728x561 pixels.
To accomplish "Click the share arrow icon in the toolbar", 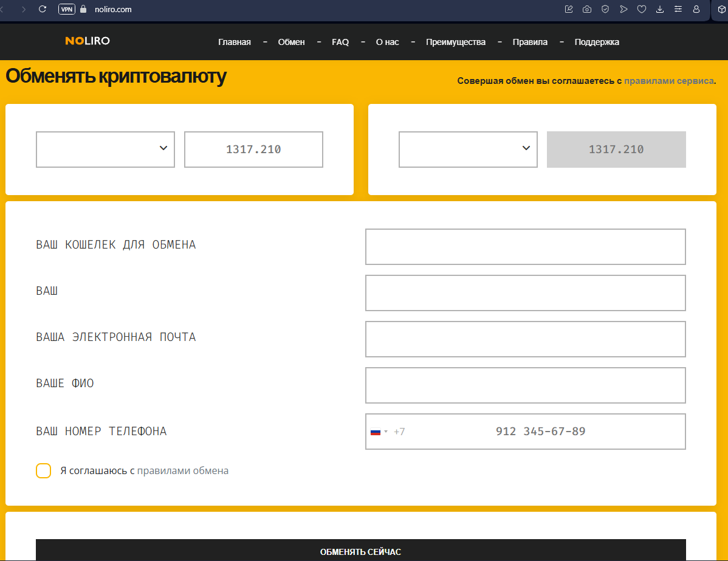I will click(623, 9).
